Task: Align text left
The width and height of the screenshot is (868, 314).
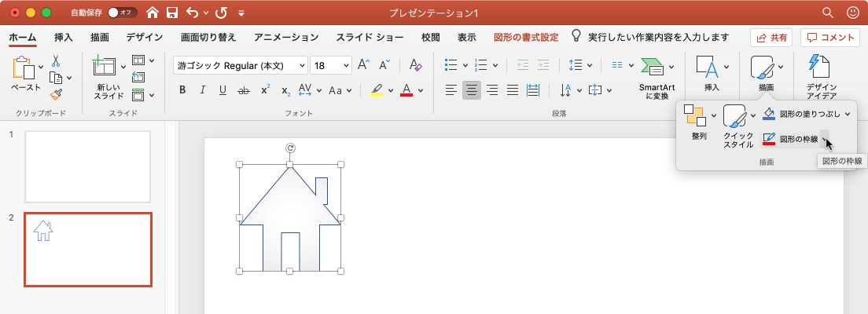Action: pyautogui.click(x=452, y=90)
